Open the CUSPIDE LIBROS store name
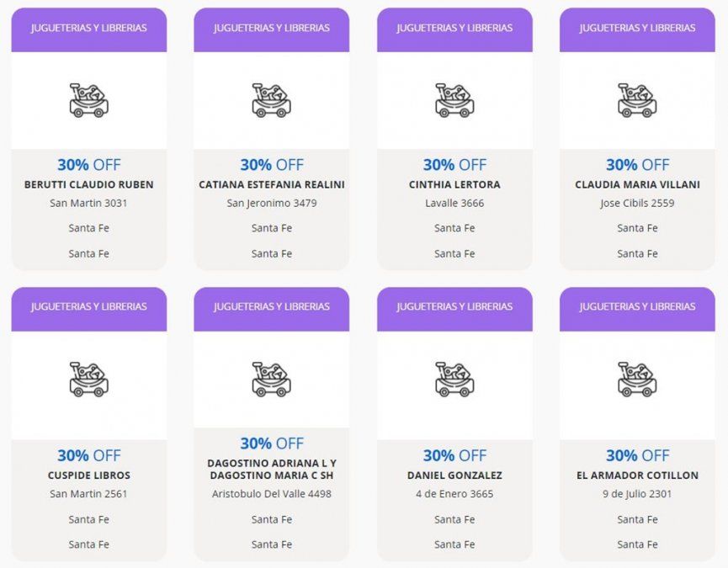This screenshot has width=728, height=568. [x=88, y=475]
